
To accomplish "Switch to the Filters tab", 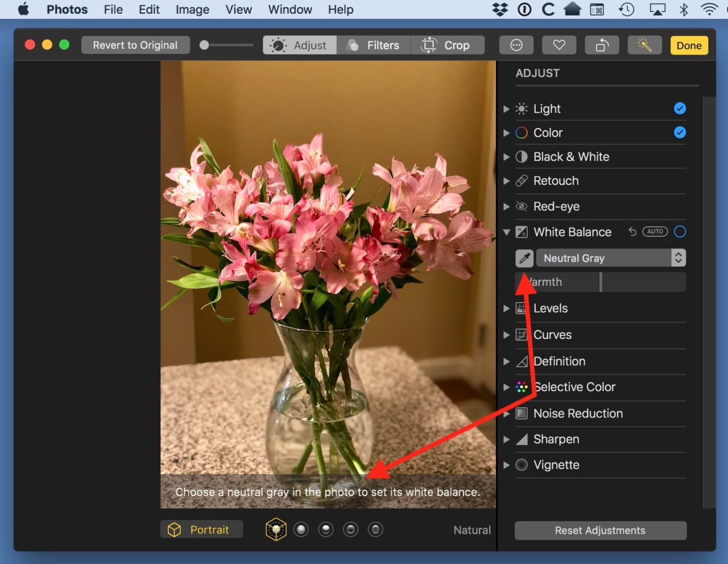I will point(374,45).
